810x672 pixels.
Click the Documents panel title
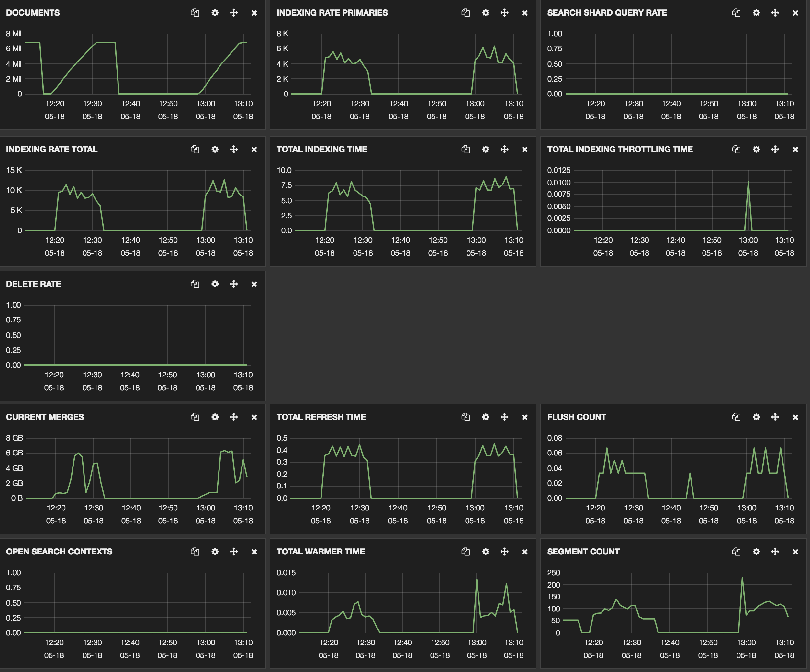[33, 13]
